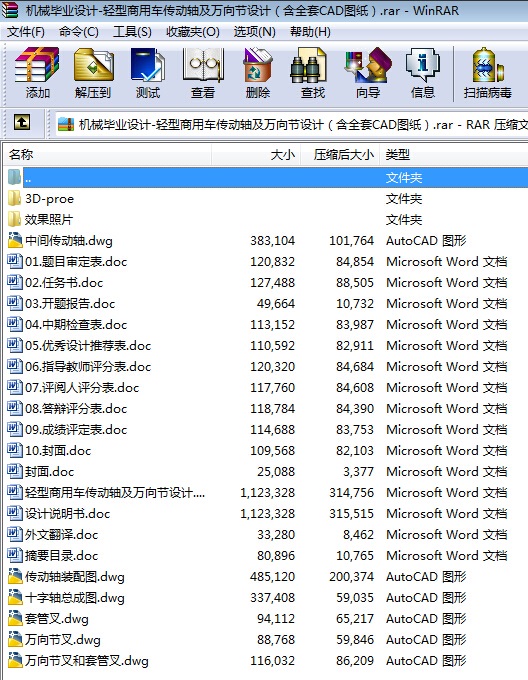Screen dimensions: 528x680
Task: Select the file 04.中期检查表.doc
Action: (76, 324)
